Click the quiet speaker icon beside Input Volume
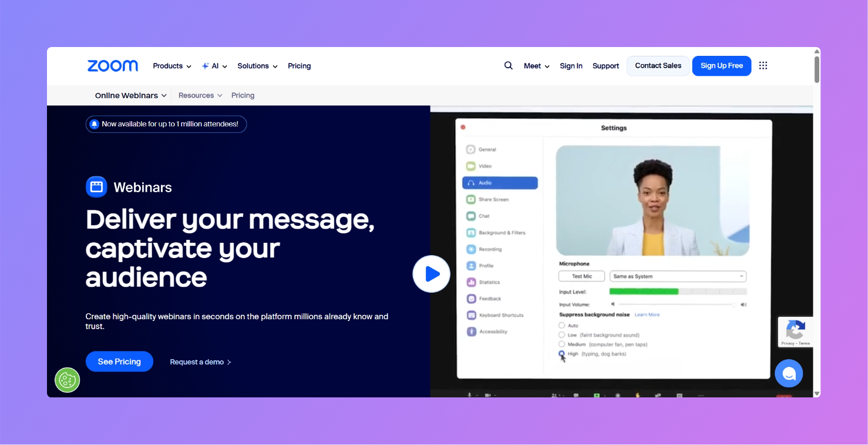The width and height of the screenshot is (868, 445). point(613,305)
